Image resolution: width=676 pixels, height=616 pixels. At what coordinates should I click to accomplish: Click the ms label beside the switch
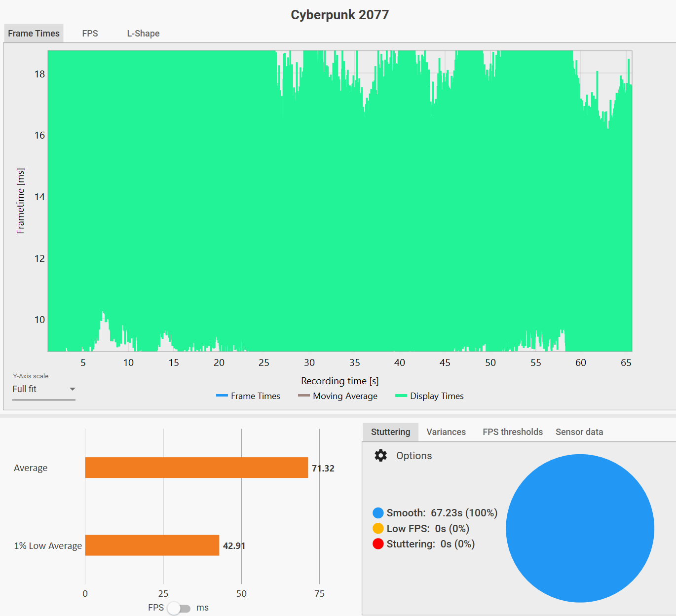coord(202,608)
